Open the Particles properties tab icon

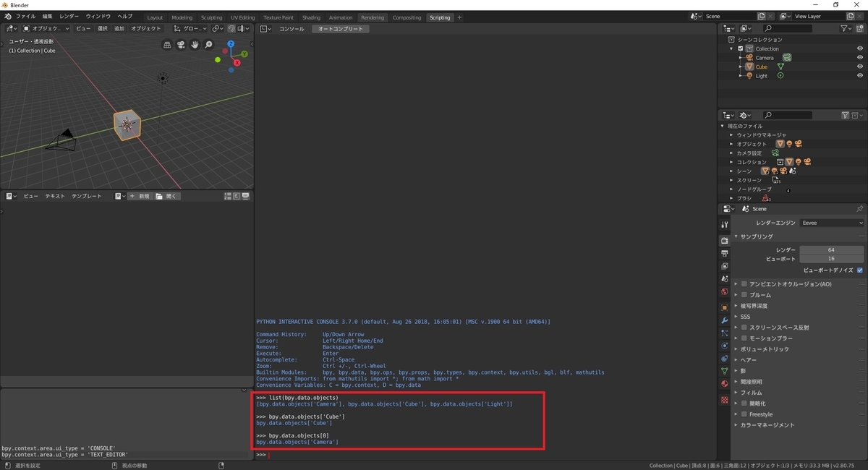(x=725, y=333)
